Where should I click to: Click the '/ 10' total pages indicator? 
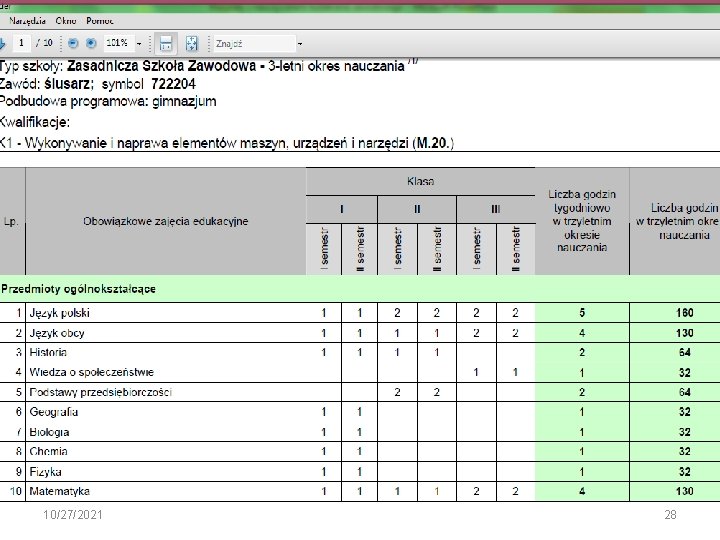point(45,43)
